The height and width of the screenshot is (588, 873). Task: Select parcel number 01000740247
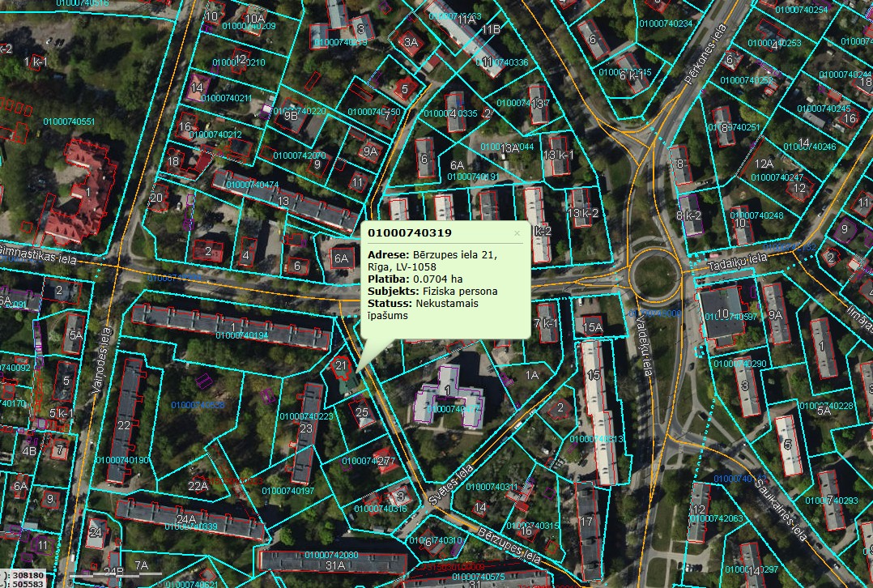click(777, 177)
